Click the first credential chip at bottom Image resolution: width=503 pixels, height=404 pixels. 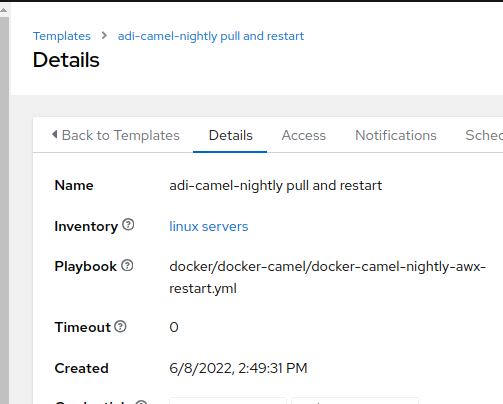click(x=228, y=400)
